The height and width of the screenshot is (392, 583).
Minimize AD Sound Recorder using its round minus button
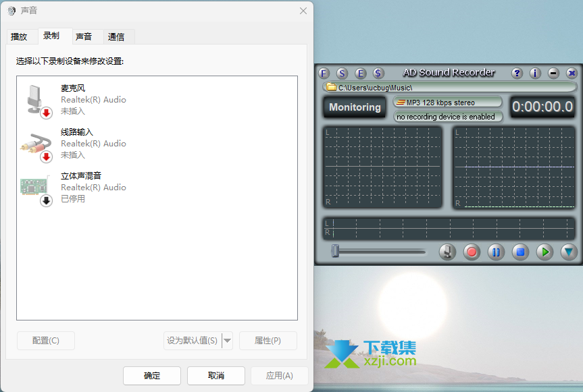[553, 73]
